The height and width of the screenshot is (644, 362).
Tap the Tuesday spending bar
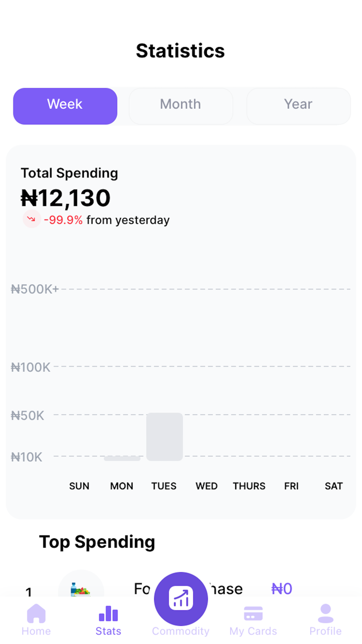164,436
